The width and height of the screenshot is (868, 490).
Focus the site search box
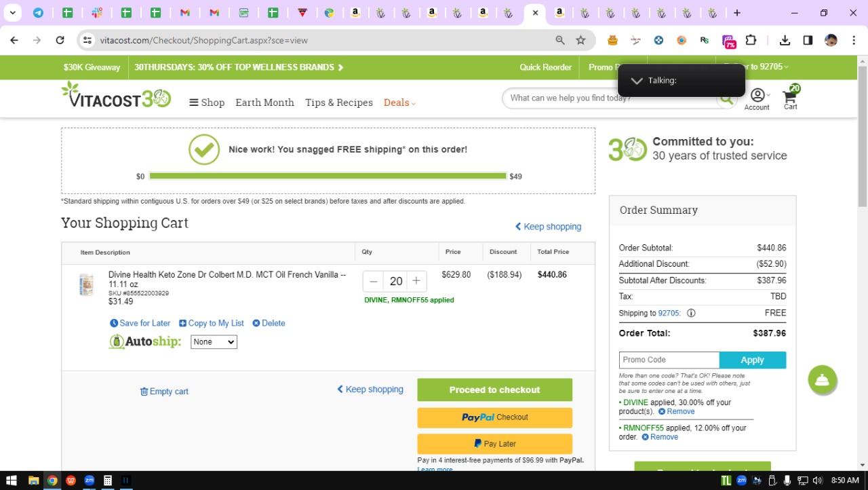(610, 98)
